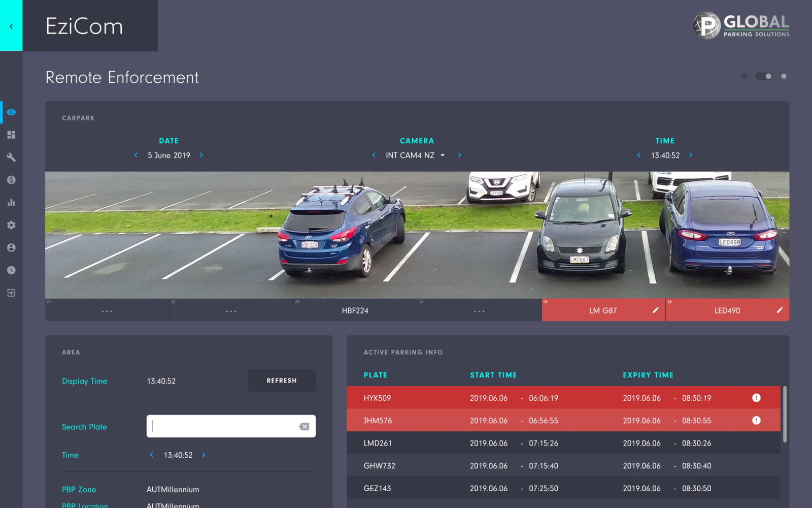Image resolution: width=812 pixels, height=508 pixels.
Task: Switch to previous camera
Action: [374, 155]
